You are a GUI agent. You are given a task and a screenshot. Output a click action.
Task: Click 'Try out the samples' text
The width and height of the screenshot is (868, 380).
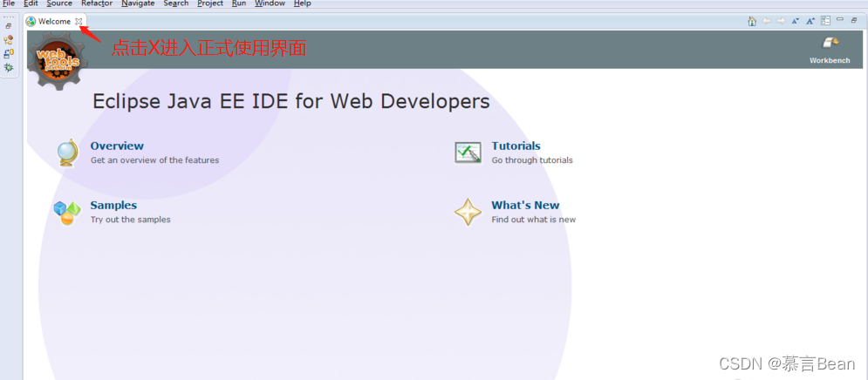[131, 220]
